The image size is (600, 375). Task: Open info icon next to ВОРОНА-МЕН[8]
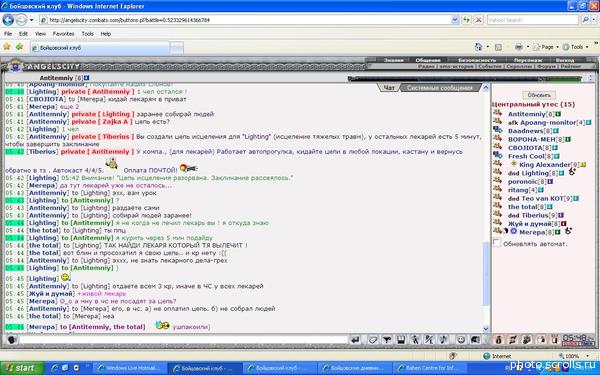568,139
